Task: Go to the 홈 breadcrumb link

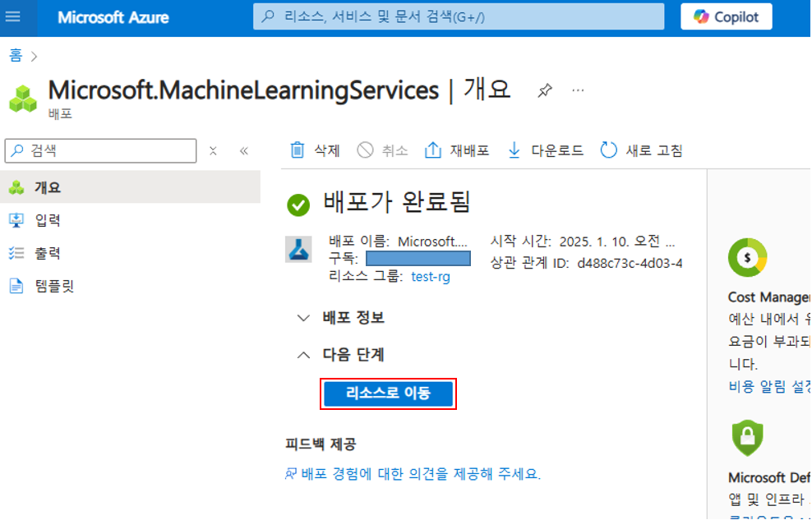Action: click(x=16, y=55)
